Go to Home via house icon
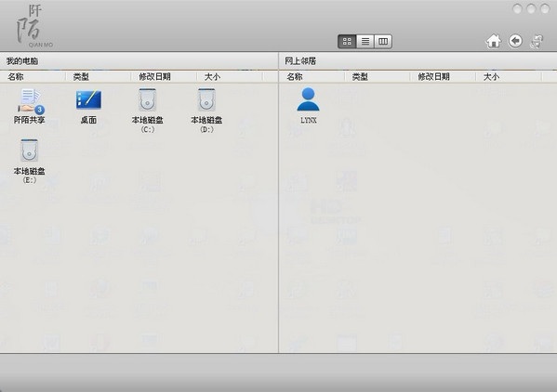 click(494, 41)
